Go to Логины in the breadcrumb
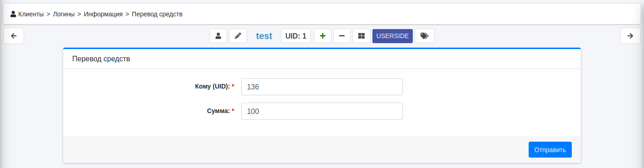644x168 pixels. point(64,14)
